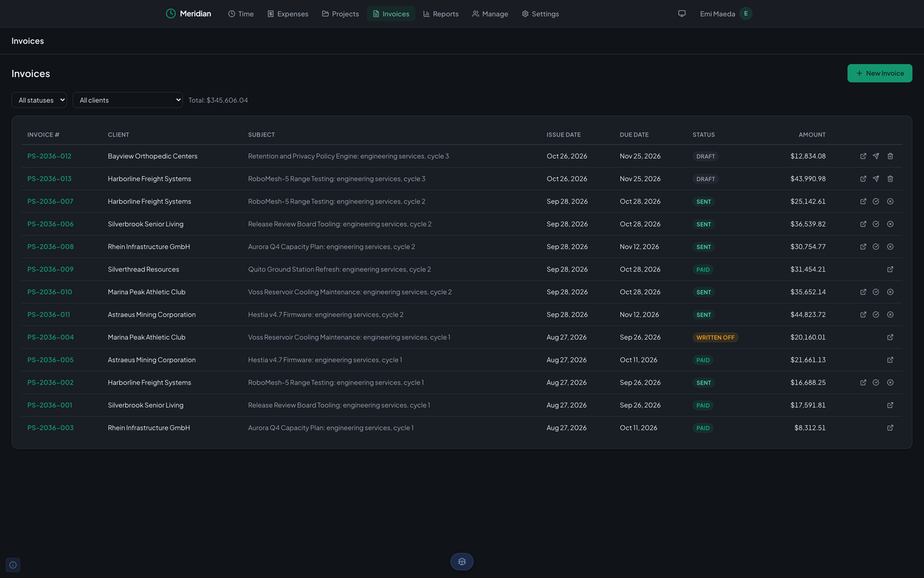Open paid invoice PS-2036-009 external-link icon

pyautogui.click(x=890, y=269)
